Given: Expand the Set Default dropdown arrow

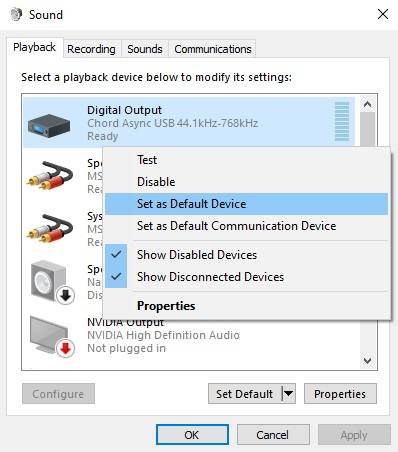Looking at the screenshot, I should tap(289, 394).
